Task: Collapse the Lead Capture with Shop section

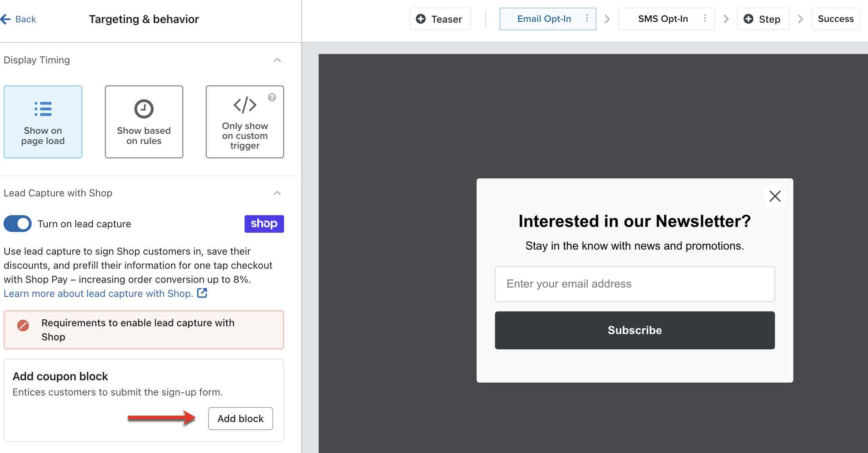Action: (x=278, y=192)
